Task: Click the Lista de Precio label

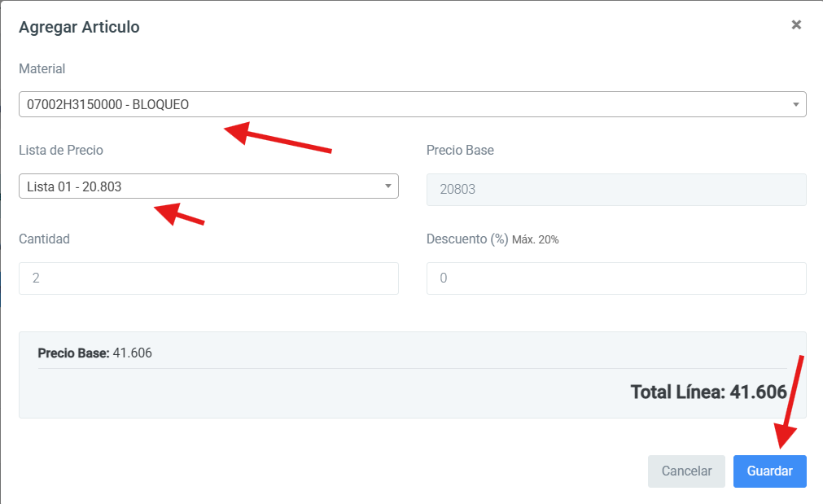Action: point(61,150)
